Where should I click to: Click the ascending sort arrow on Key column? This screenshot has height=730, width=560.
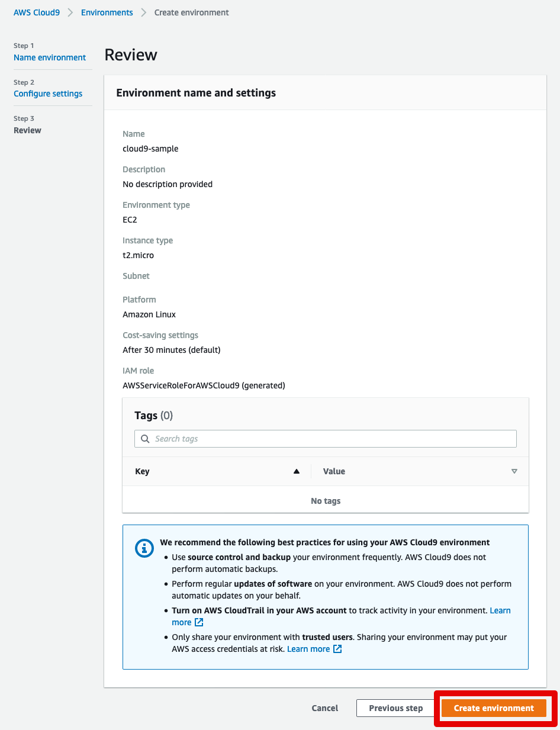[x=297, y=471]
